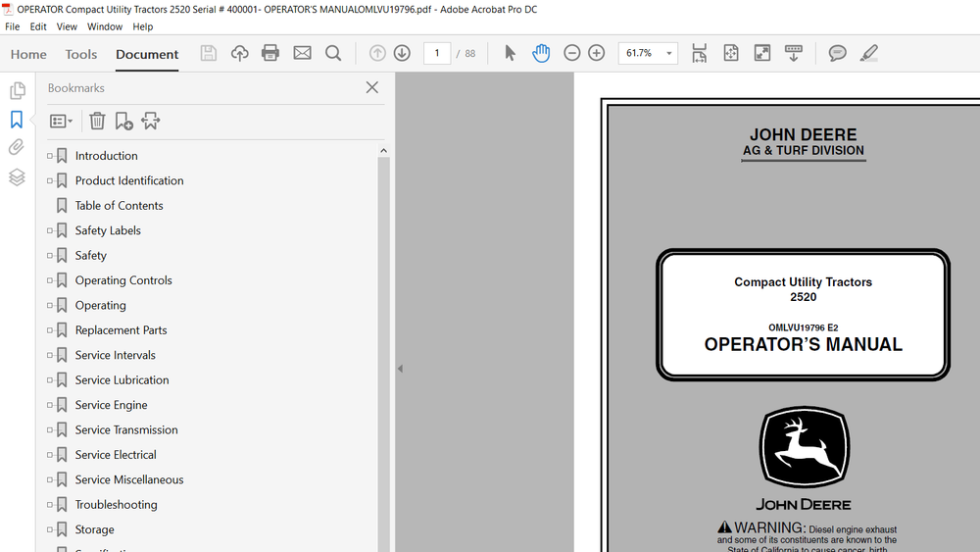Print the document using printer icon
This screenshot has height=552, width=980.
[270, 53]
